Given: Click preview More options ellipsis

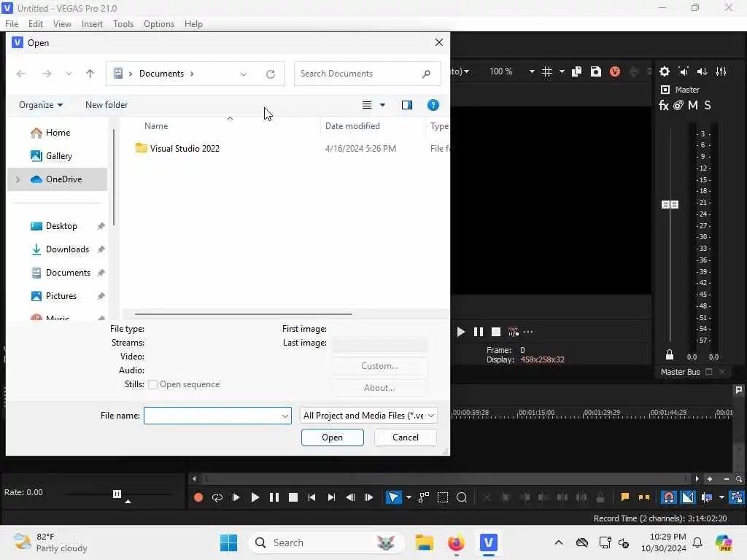Looking at the screenshot, I should pyautogui.click(x=528, y=332).
